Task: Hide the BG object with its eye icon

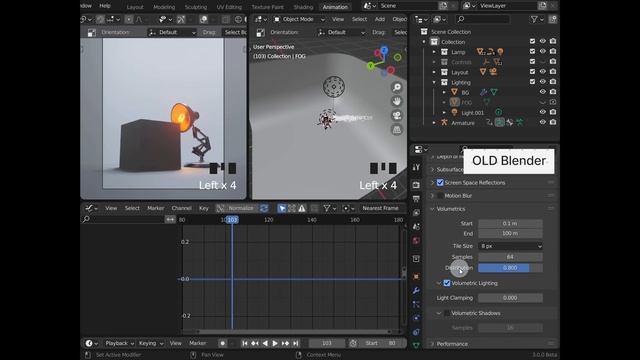Action: pyautogui.click(x=542, y=92)
